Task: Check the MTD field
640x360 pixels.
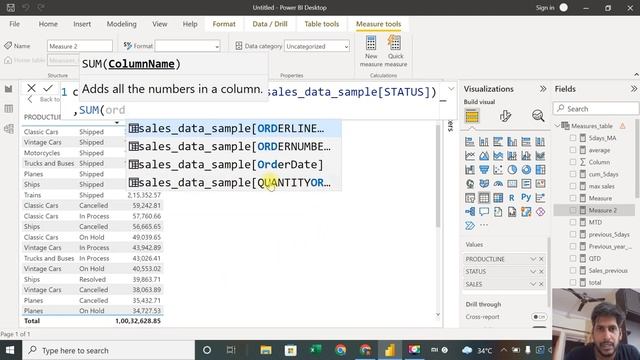Action: point(573,222)
